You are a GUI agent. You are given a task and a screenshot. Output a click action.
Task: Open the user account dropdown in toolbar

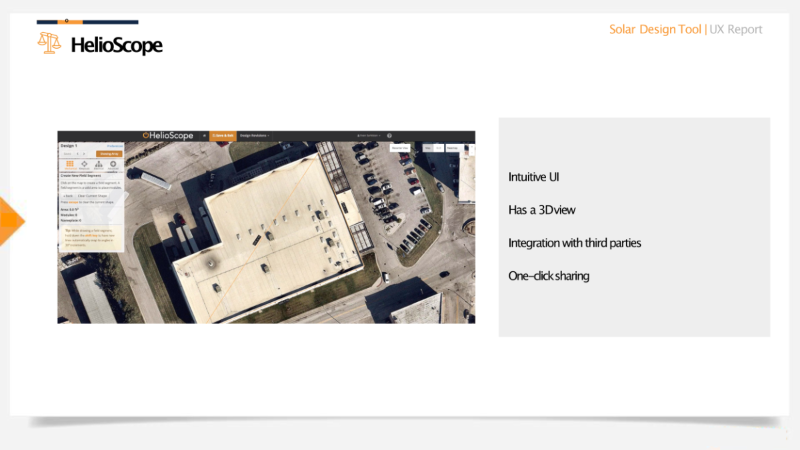(x=369, y=136)
